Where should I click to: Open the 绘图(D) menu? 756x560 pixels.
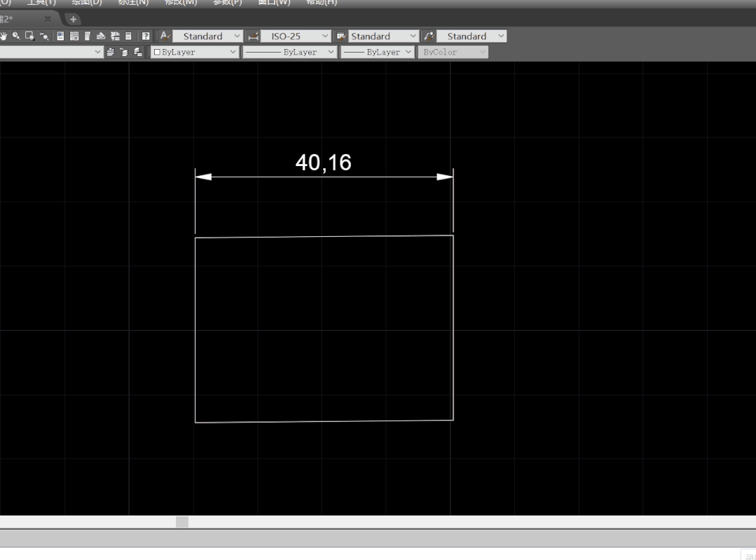click(x=87, y=2)
